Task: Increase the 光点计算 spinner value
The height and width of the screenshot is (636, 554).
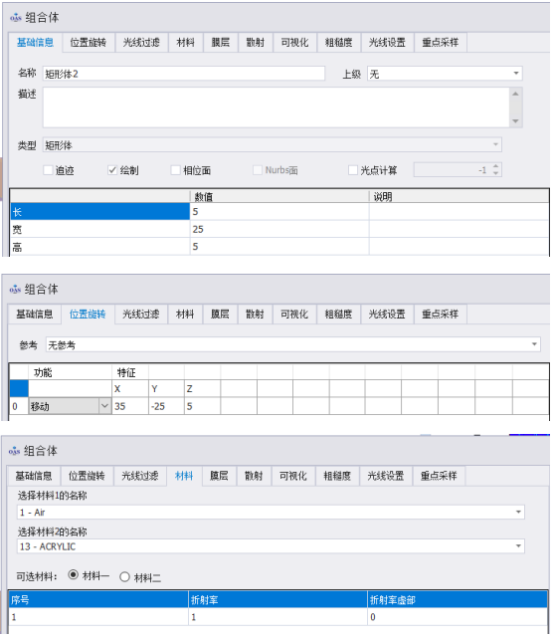Action: point(496,166)
